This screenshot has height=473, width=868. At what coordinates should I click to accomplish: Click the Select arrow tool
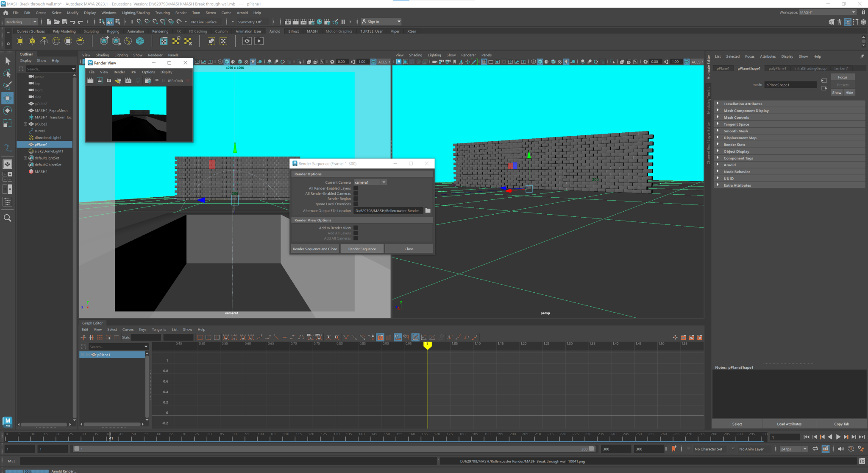click(7, 61)
